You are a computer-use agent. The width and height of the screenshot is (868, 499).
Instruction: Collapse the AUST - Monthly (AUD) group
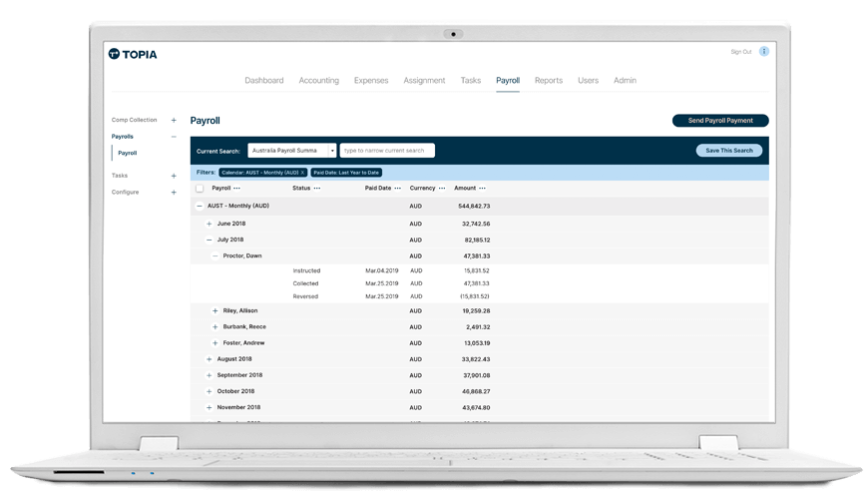click(200, 206)
